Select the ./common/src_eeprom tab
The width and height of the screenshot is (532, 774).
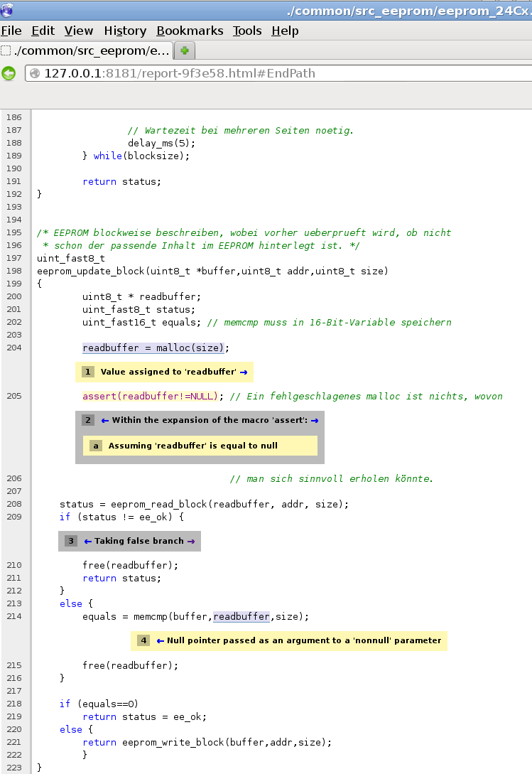click(x=86, y=50)
